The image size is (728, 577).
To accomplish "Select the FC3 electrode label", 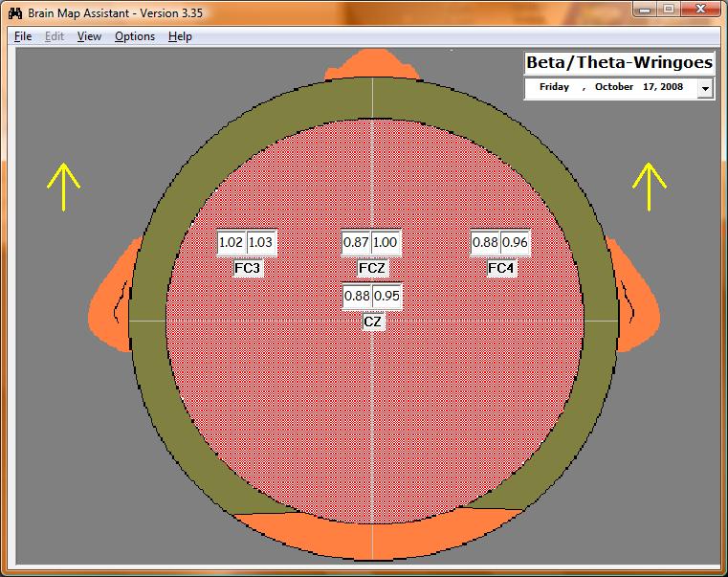I will click(248, 269).
